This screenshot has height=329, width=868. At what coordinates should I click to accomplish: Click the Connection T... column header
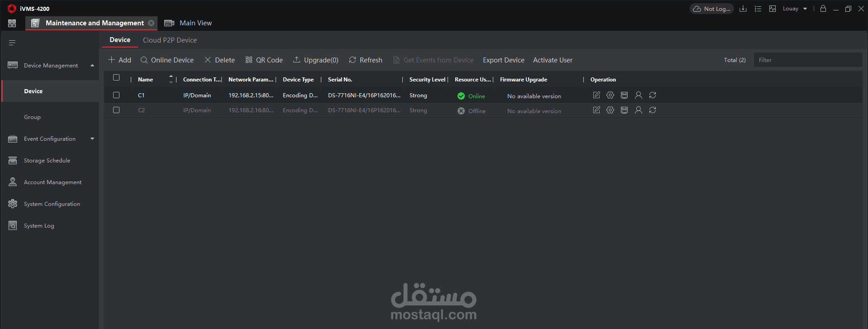(202, 80)
